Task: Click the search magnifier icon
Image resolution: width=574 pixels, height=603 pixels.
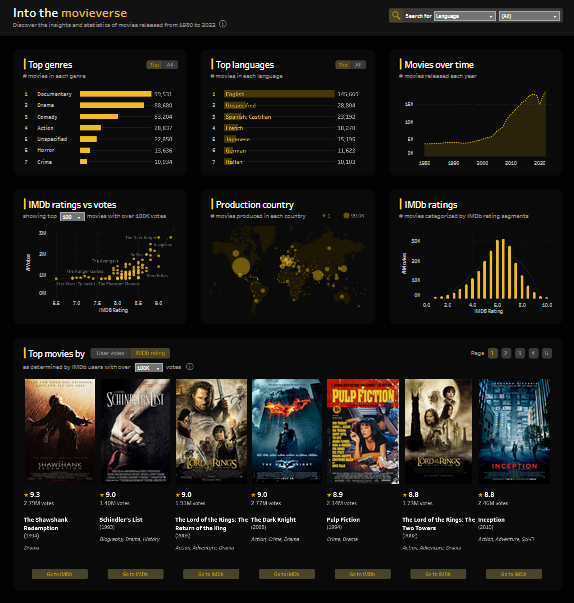Action: pos(396,16)
